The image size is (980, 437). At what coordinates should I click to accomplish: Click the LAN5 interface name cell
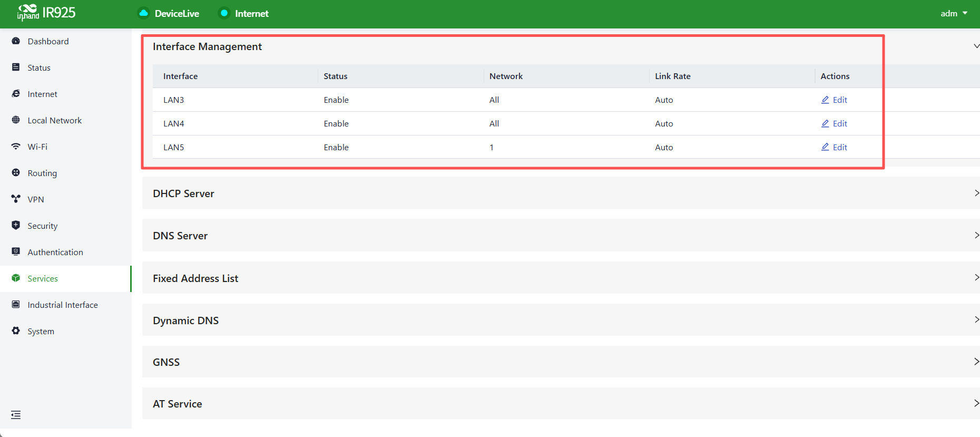click(174, 147)
